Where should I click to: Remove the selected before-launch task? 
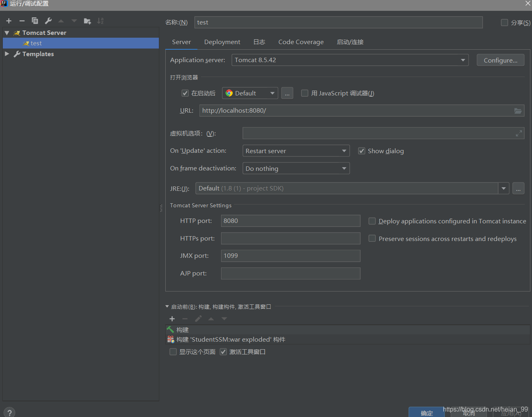point(185,319)
